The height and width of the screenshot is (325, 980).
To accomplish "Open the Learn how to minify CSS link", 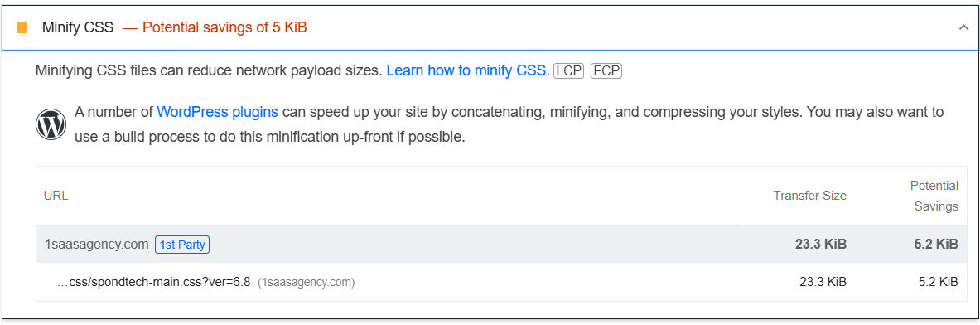I will [x=466, y=70].
